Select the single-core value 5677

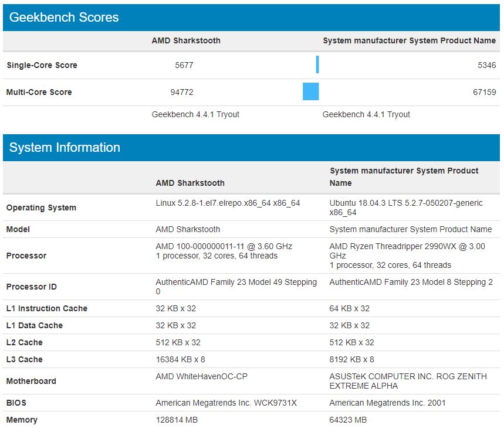(x=184, y=65)
